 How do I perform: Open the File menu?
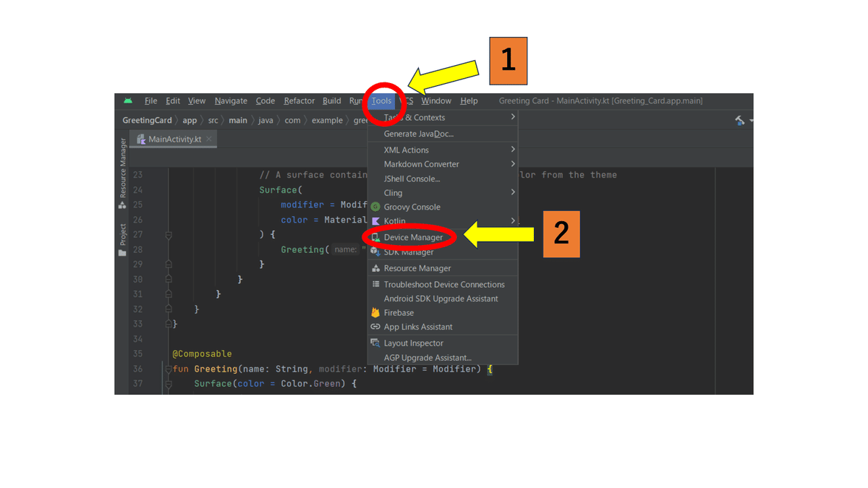[x=150, y=101]
